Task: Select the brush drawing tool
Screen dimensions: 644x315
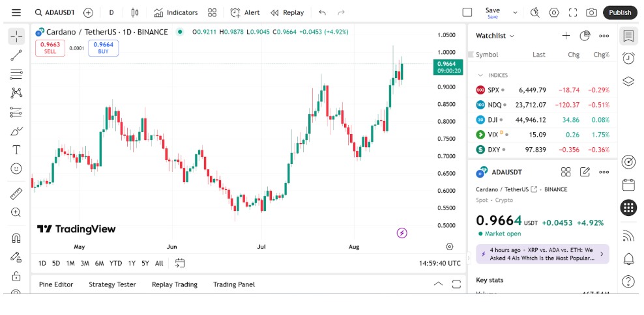Action: tap(16, 131)
